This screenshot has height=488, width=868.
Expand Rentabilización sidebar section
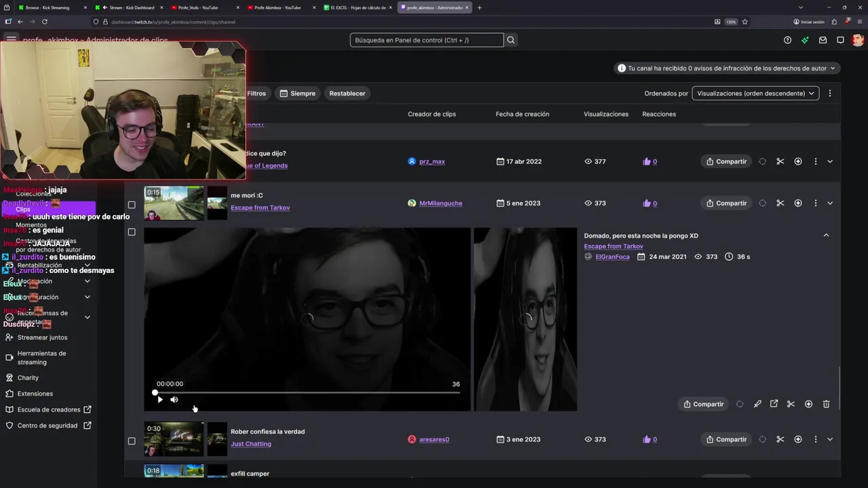(87, 265)
